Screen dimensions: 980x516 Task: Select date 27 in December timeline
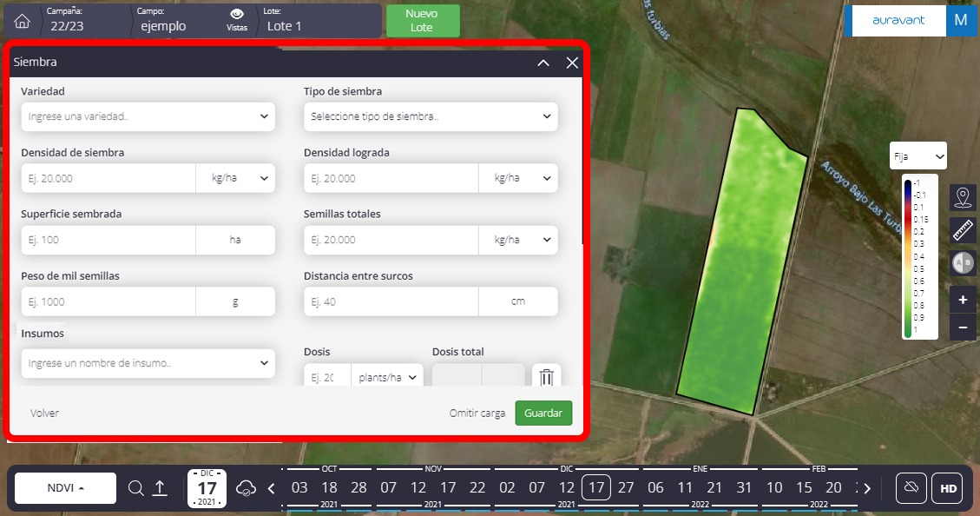(626, 488)
